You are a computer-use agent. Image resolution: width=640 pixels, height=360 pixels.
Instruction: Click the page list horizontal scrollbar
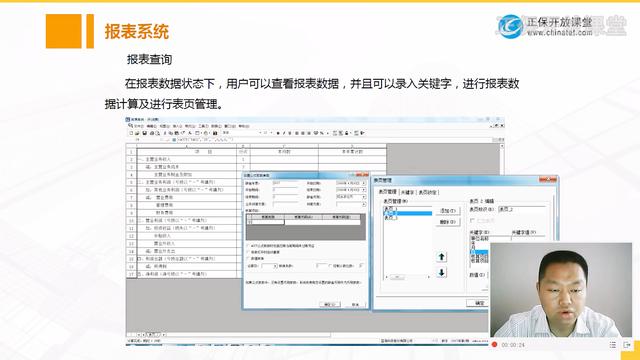[x=407, y=277]
